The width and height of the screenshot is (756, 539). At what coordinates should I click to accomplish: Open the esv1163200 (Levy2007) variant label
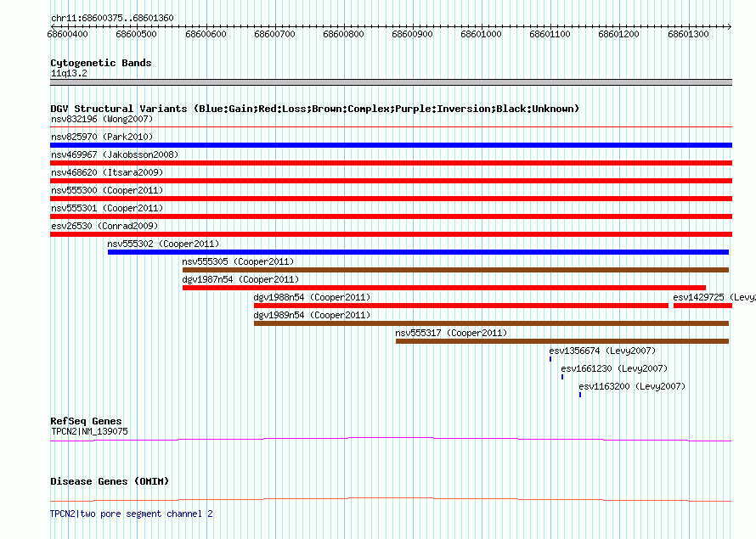[632, 386]
